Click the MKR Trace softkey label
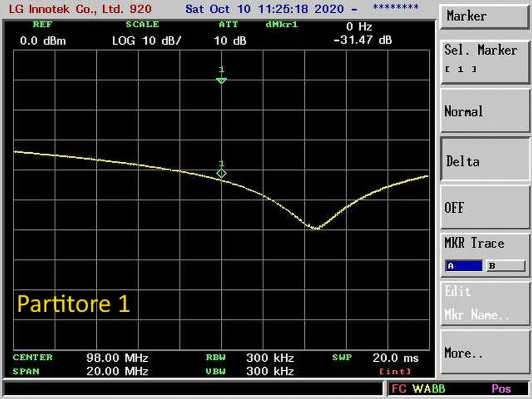Image resolution: width=532 pixels, height=399 pixels. tap(474, 243)
